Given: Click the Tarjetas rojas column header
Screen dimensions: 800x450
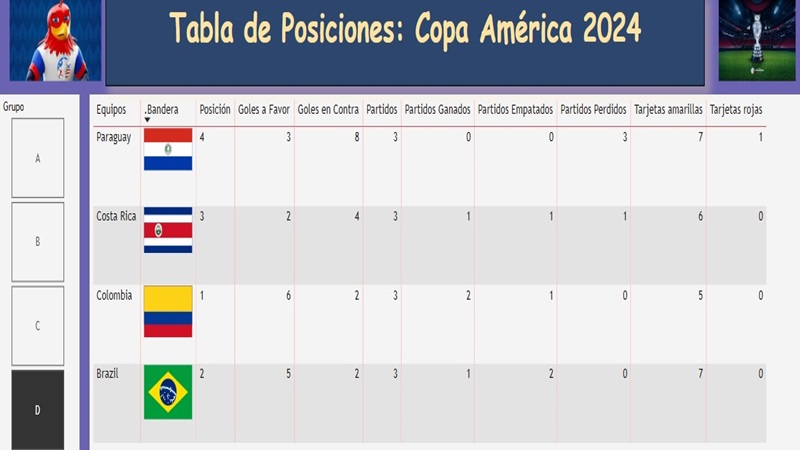Looking at the screenshot, I should pos(736,109).
